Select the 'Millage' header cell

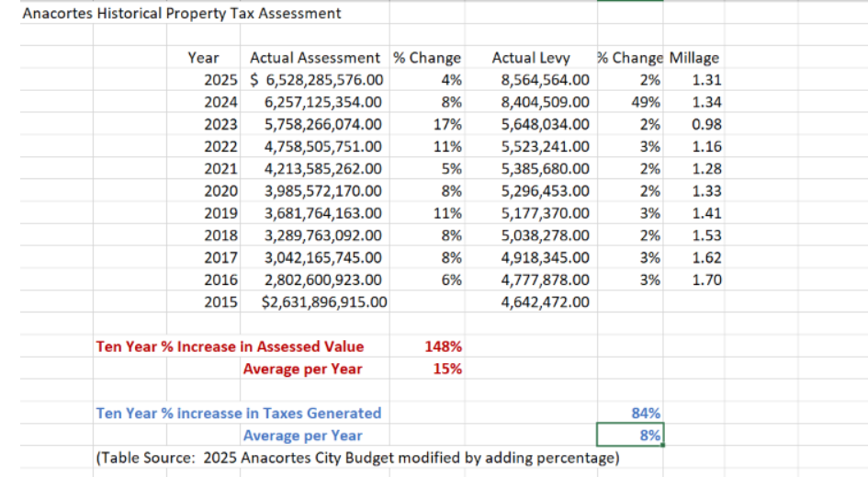693,58
